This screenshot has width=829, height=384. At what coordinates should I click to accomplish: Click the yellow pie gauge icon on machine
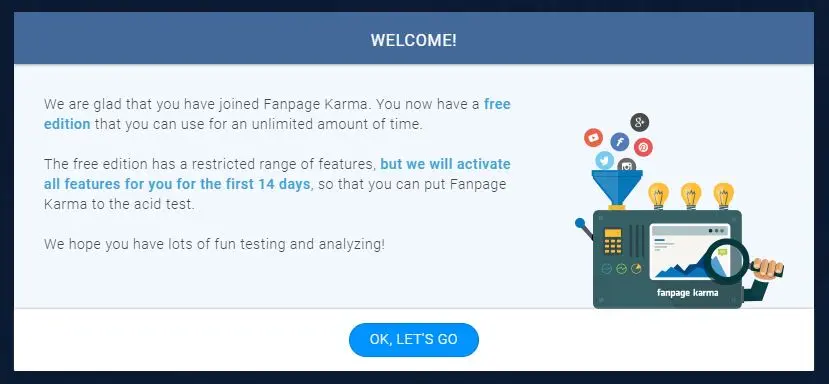[637, 269]
